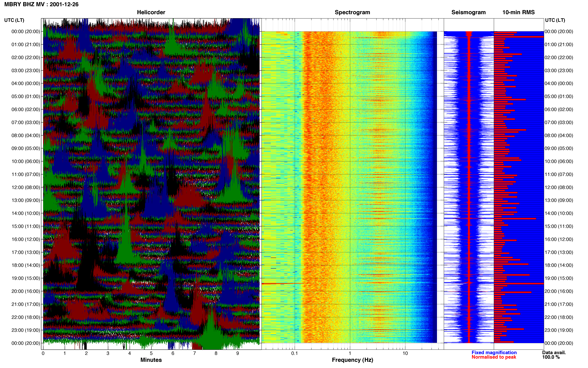The width and height of the screenshot is (588, 368).
Task: Click the frequency tick label between 0.1 and 10
Action: (x=350, y=353)
